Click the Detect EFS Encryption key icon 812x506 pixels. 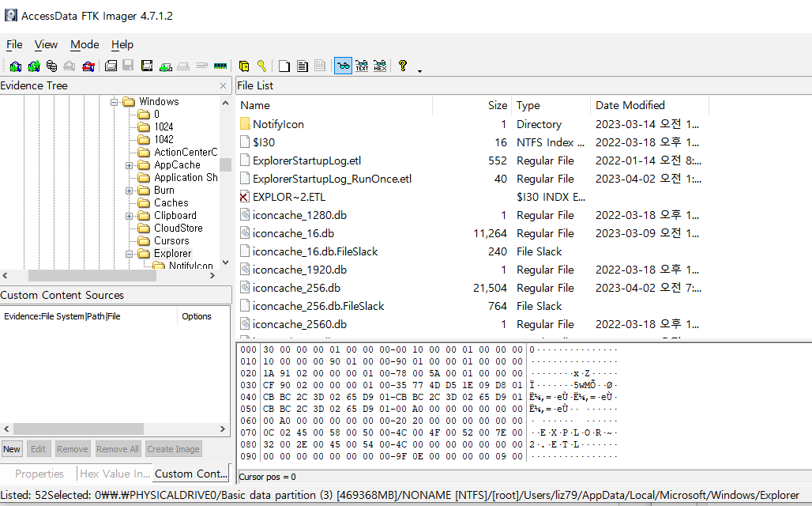262,66
